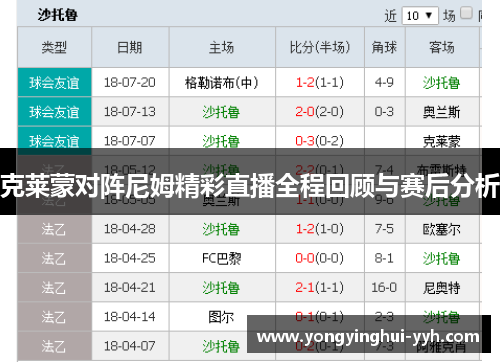Select 球会友谊 type cell in the 18-07-20 row

click(54, 82)
